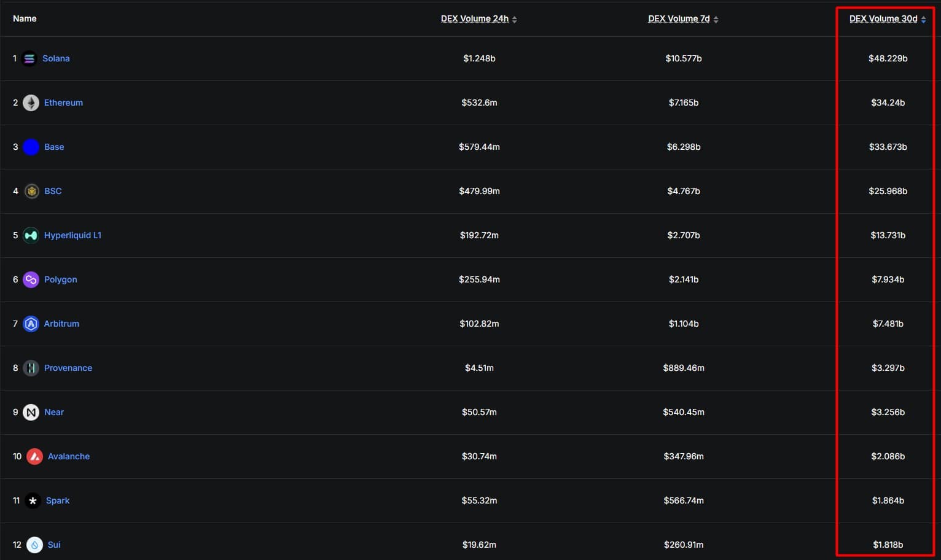Viewport: 941px width, 560px height.
Task: Select the DEX Volume 30d column header
Action: pyautogui.click(x=883, y=18)
